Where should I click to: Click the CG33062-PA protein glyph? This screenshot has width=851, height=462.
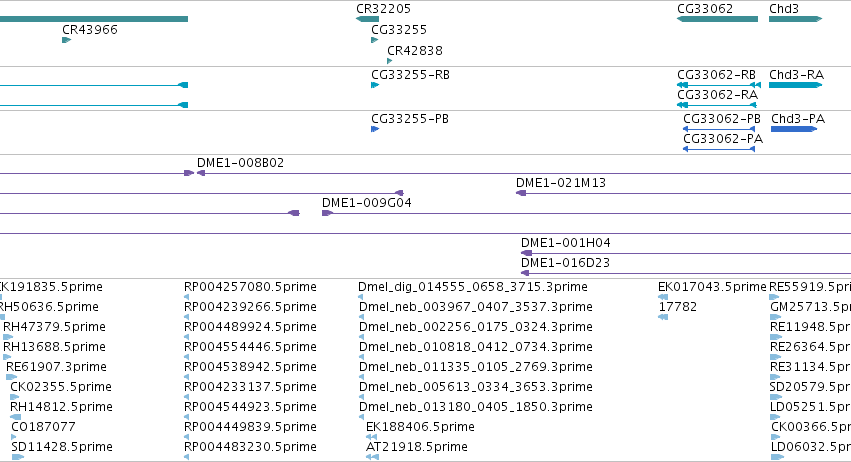[719, 149]
